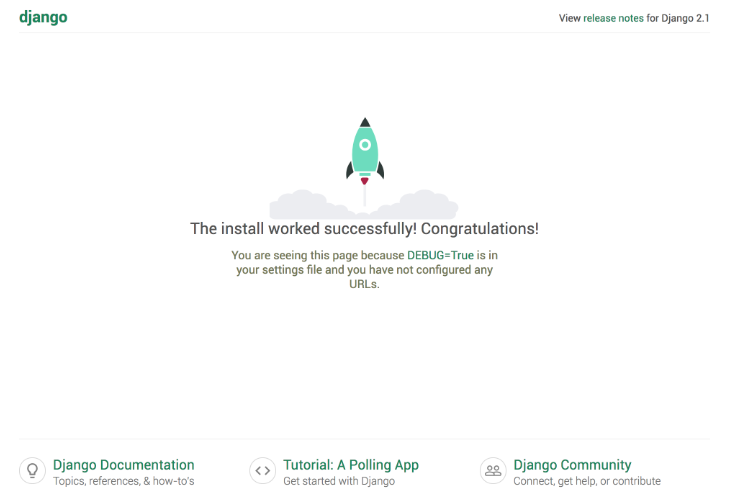Screen dimensions: 730x492
Task: Click the "for Django 2.1" text
Action: (x=678, y=18)
